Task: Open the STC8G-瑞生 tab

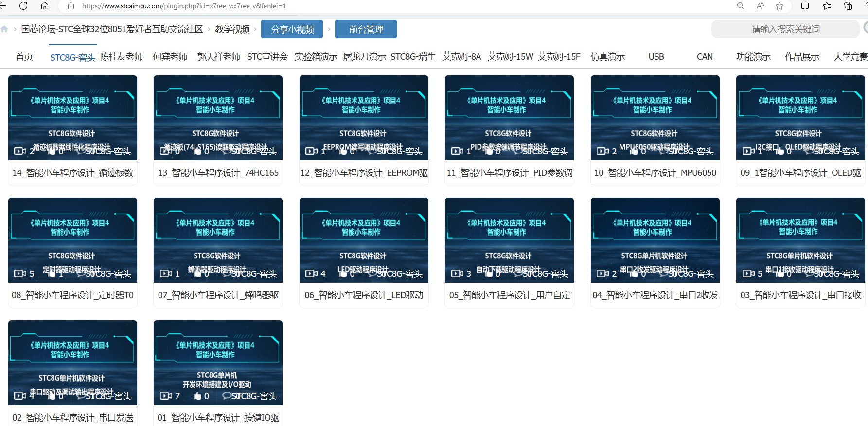Action: [413, 57]
